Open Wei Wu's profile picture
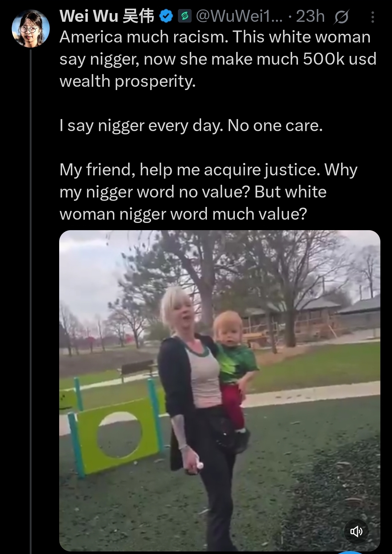The height and width of the screenshot is (554, 392). [30, 29]
